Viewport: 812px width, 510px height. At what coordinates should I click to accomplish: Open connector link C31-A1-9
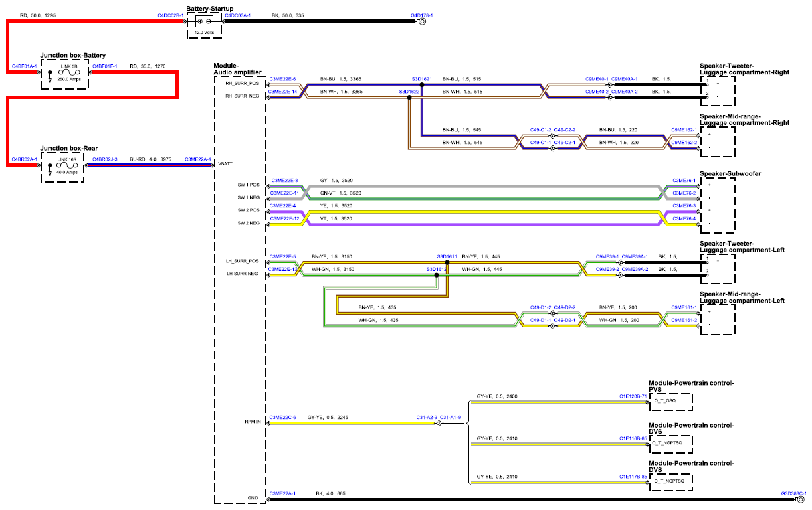click(x=450, y=417)
